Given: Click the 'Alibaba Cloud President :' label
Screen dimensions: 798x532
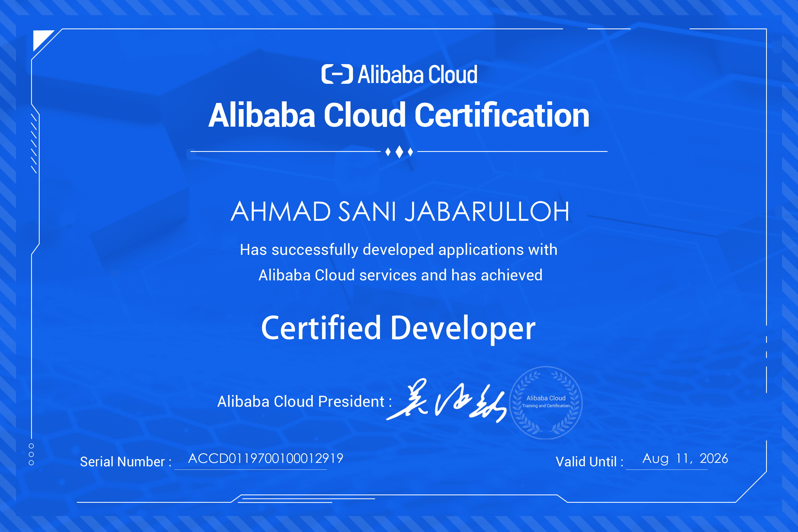Looking at the screenshot, I should [305, 402].
